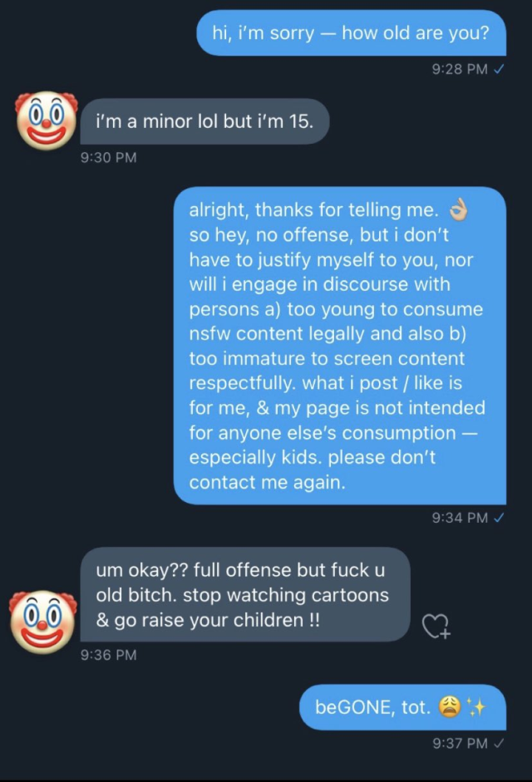Click the sent checkmark next to 9:28 PM
532x782 pixels.
[x=500, y=69]
